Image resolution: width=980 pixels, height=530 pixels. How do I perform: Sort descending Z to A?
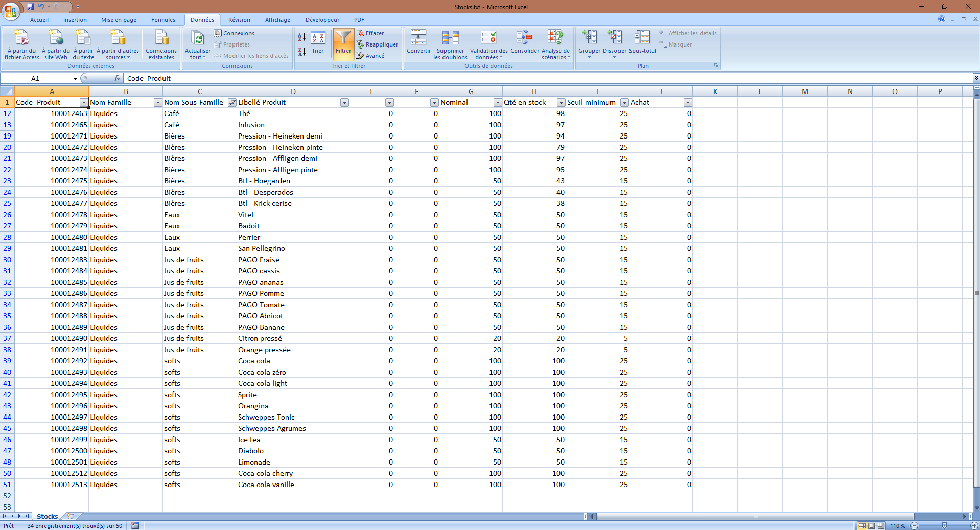coord(302,52)
